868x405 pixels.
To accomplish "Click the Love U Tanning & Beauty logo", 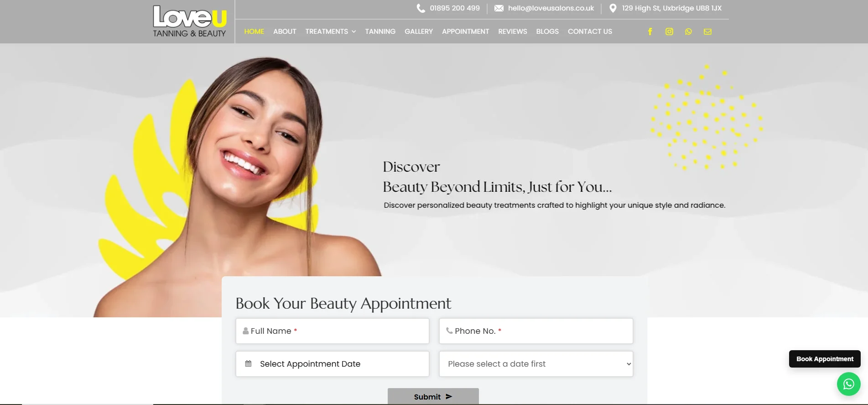I will coord(189,21).
